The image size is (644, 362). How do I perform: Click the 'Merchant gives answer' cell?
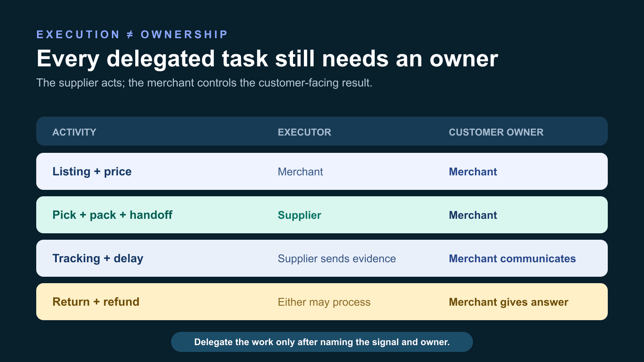coord(508,302)
